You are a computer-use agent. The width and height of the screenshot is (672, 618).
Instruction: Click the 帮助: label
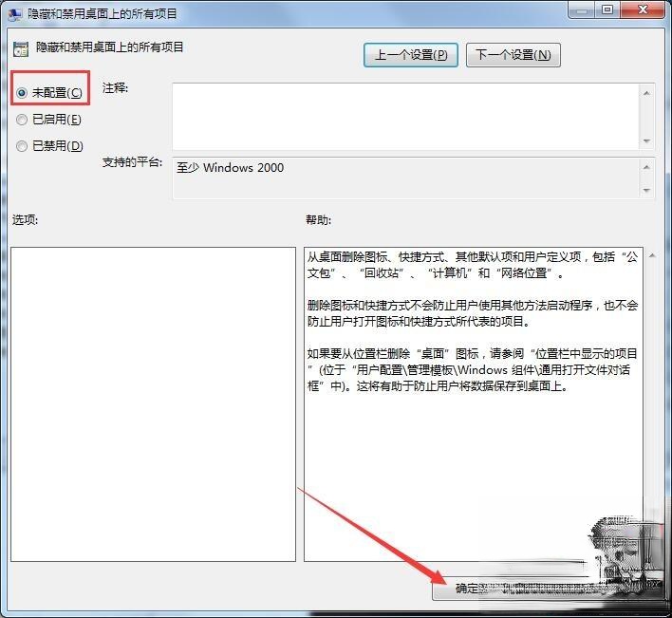pos(318,220)
